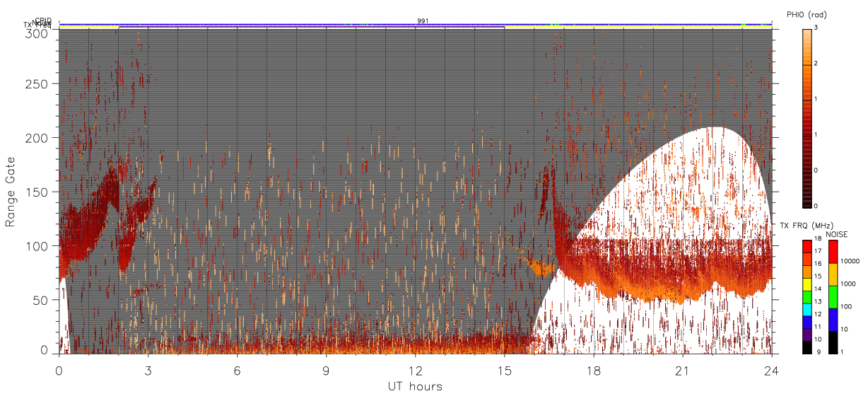Screen dimensions: 868x401
Task: Select the yellow swatch in TX FRQ legend
Action: 807,284
